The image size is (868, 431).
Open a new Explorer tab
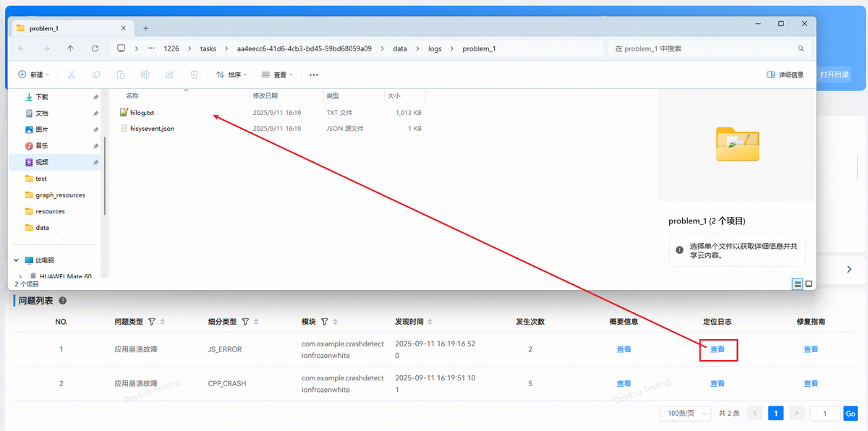click(x=145, y=28)
